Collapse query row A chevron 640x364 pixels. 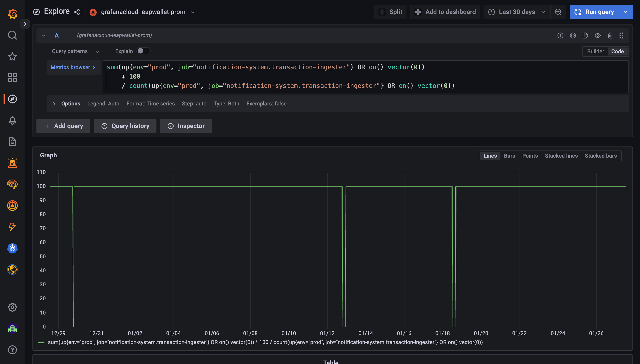44,36
